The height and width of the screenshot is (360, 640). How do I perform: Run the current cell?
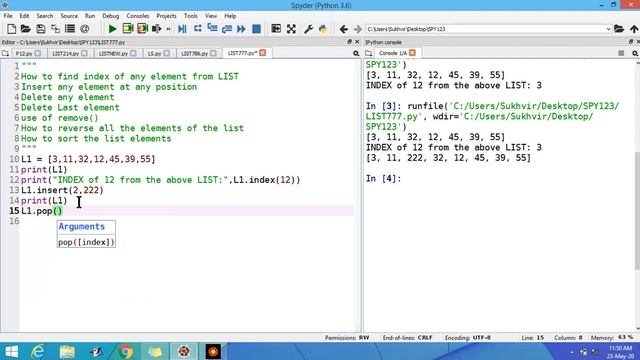tap(128, 29)
